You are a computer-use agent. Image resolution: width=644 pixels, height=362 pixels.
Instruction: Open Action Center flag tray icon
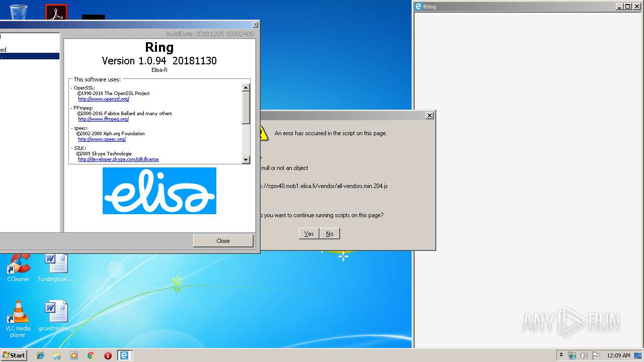596,355
